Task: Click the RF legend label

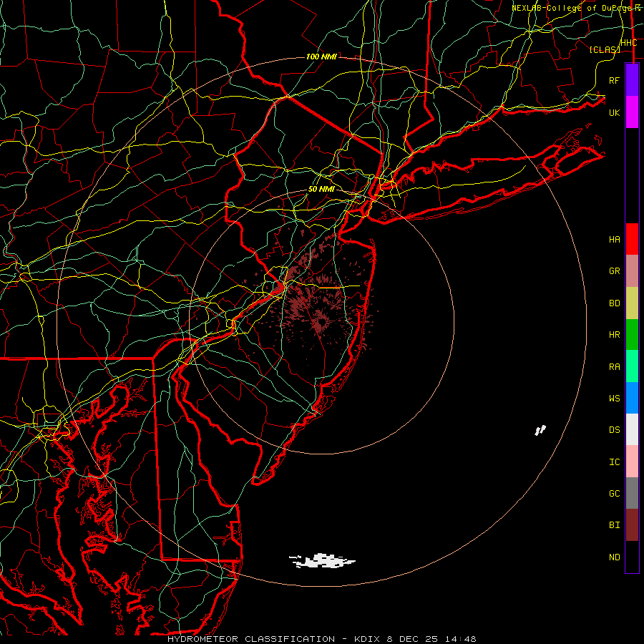Action: coord(614,80)
